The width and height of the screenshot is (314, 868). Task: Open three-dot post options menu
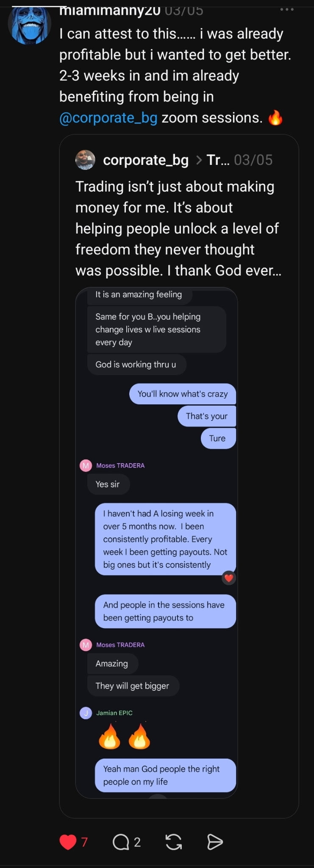[x=287, y=9]
